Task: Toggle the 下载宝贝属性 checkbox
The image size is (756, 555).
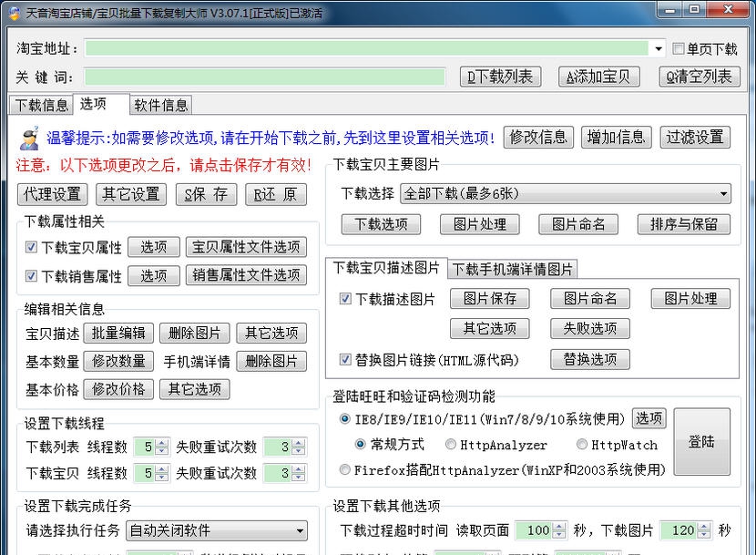Action: coord(31,247)
